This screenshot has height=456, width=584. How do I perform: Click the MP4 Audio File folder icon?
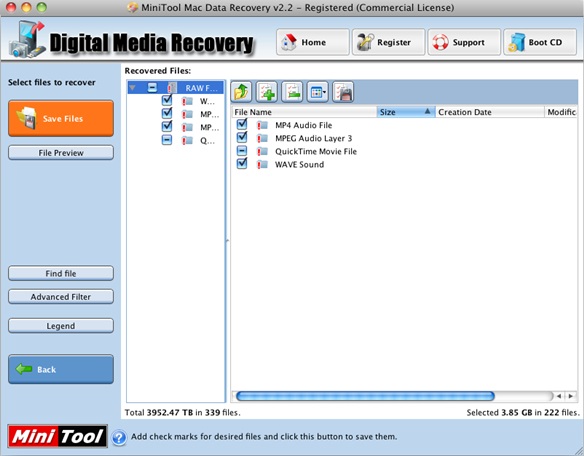click(x=262, y=125)
